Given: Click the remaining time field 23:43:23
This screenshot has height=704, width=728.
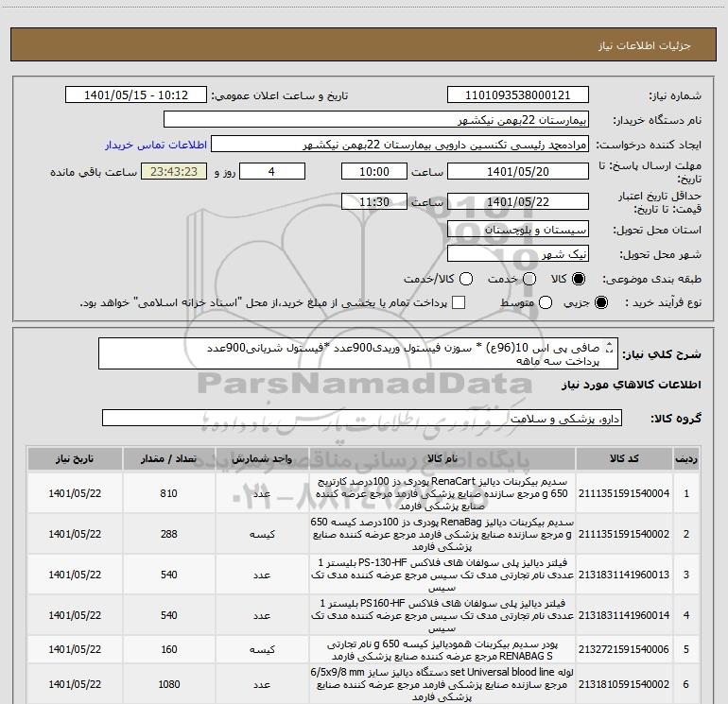Looking at the screenshot, I should [x=174, y=171].
